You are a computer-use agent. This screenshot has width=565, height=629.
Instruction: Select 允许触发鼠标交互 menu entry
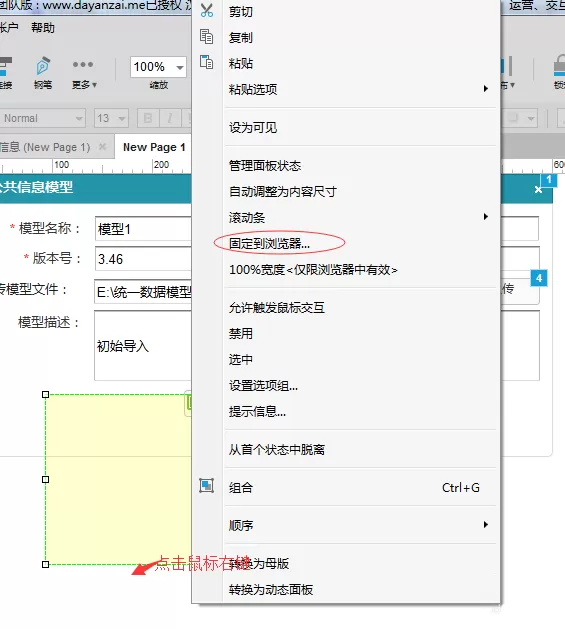coord(346,308)
